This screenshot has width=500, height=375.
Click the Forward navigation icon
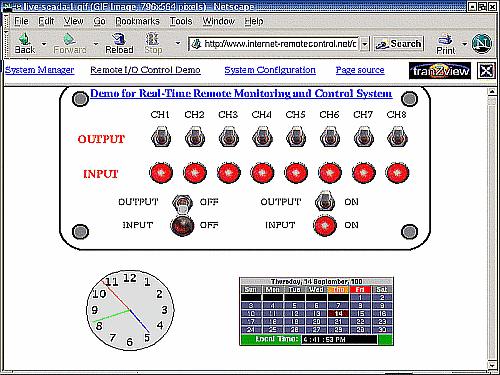click(x=69, y=43)
